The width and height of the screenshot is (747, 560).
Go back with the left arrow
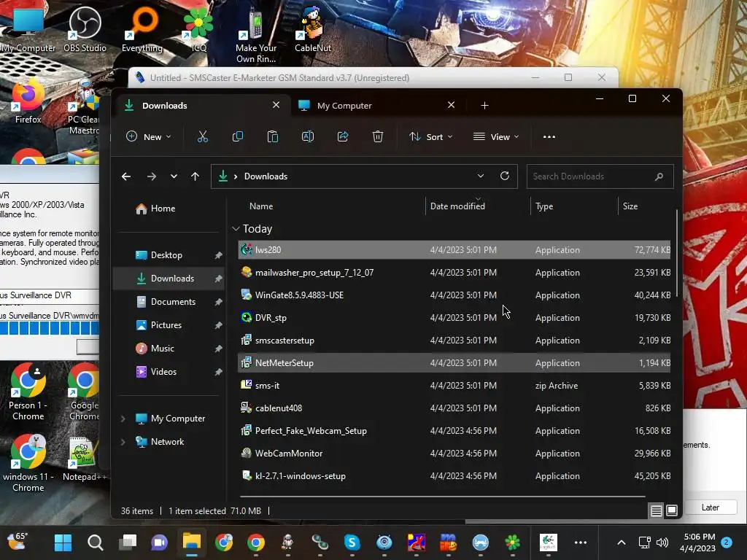coord(126,176)
